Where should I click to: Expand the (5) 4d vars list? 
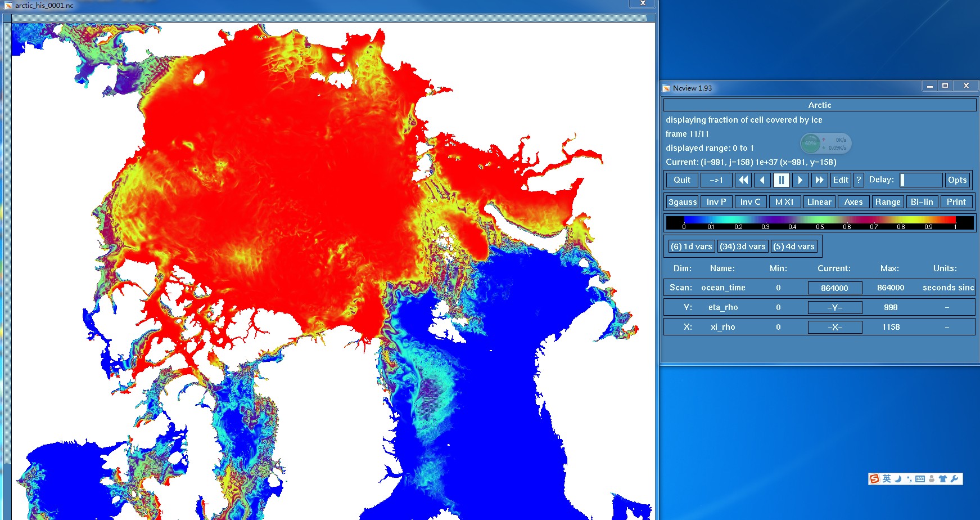[x=793, y=246]
